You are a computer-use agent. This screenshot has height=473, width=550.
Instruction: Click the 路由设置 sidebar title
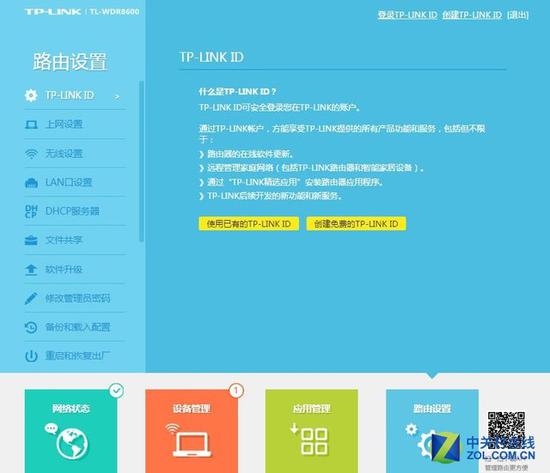70,62
